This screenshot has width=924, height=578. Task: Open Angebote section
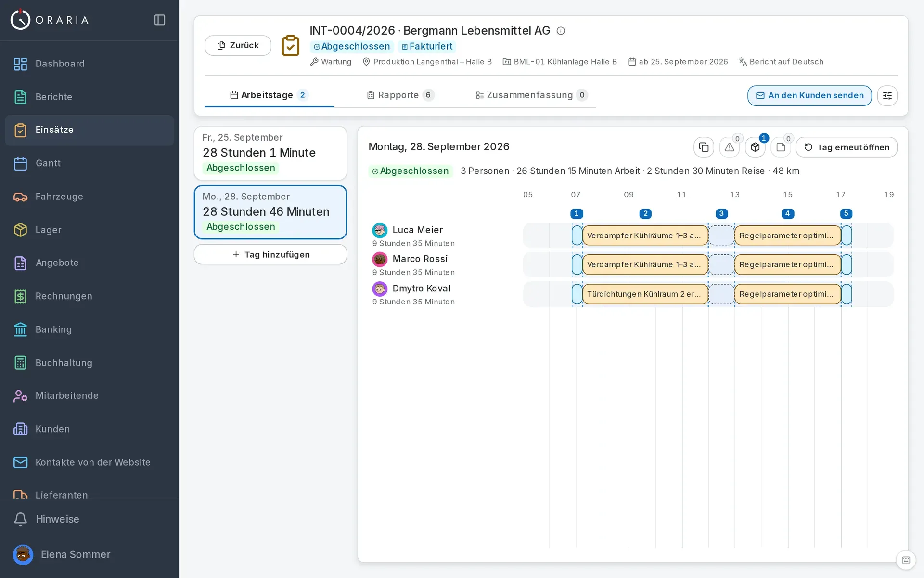(90, 263)
